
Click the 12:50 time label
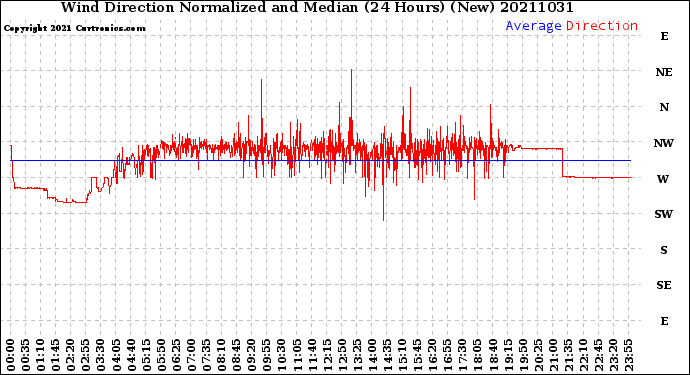point(342,355)
